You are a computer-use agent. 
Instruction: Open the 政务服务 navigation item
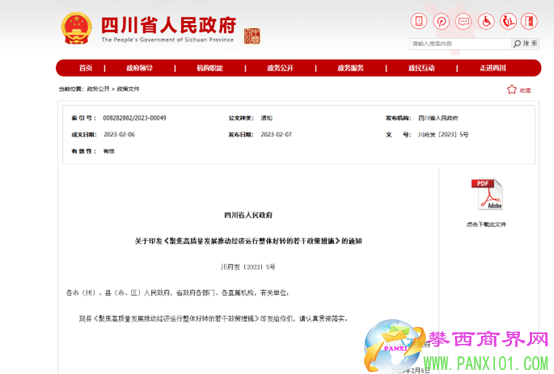[x=350, y=68]
